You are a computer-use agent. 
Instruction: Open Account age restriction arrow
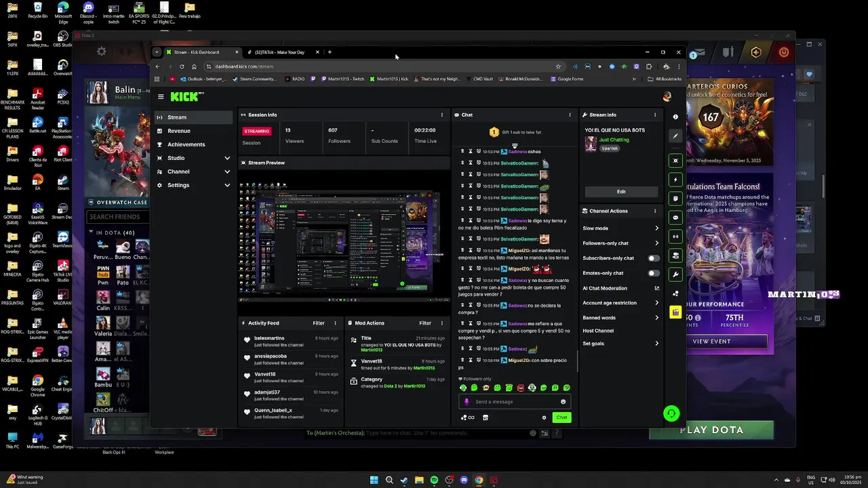pos(656,303)
